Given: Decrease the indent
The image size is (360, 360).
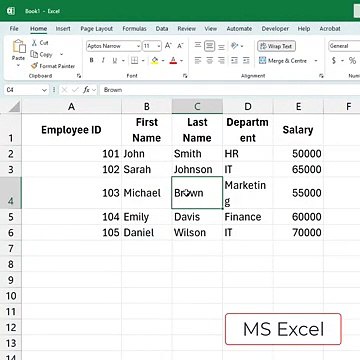Looking at the screenshot, I should coord(234,60).
